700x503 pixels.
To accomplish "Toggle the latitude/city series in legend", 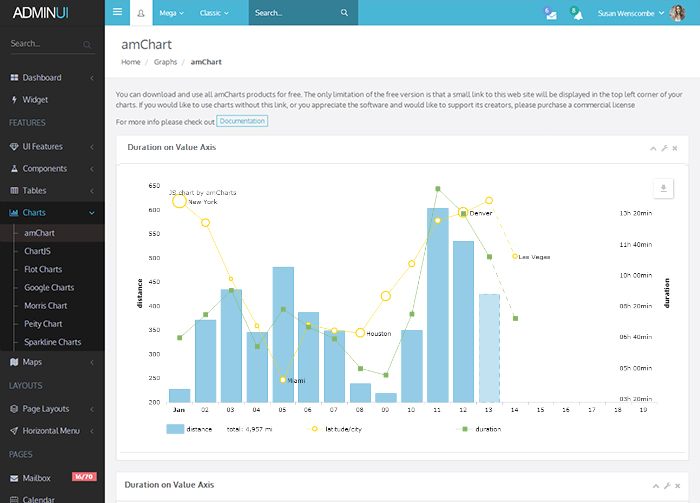I will 314,428.
